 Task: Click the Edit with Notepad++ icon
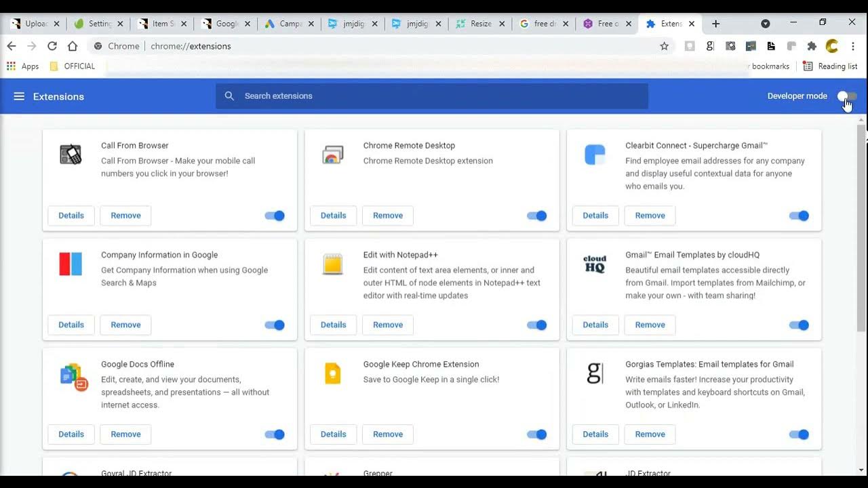point(333,264)
